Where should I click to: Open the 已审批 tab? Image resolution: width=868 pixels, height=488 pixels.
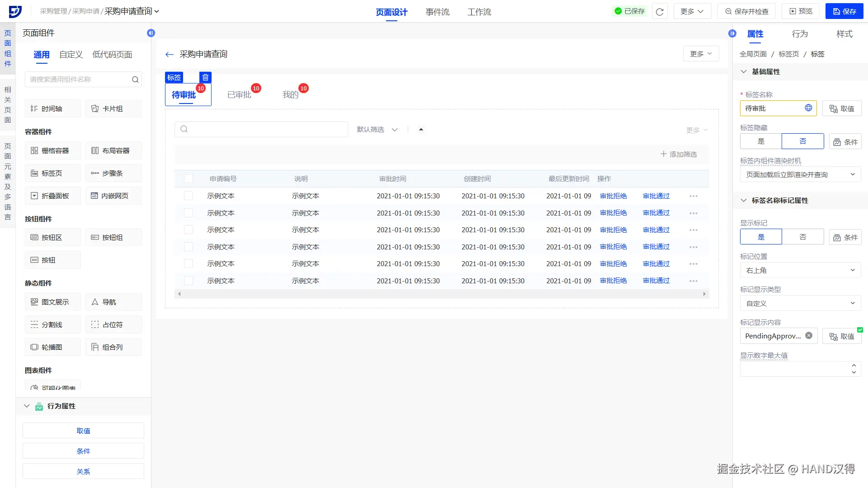click(x=239, y=95)
